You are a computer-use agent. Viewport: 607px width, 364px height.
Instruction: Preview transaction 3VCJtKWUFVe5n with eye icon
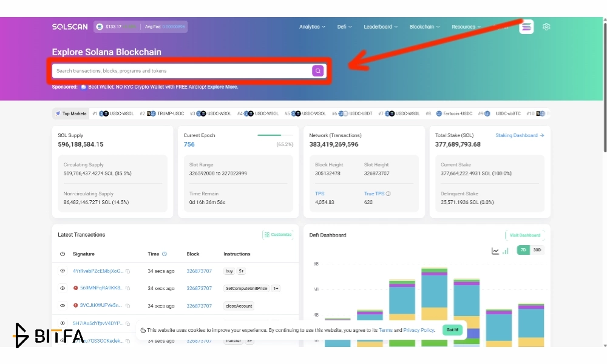63,306
